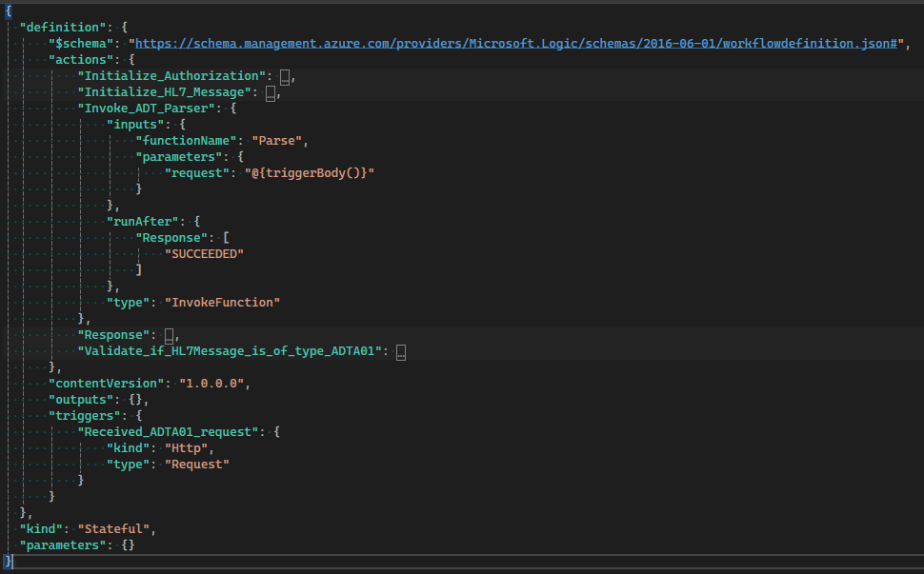Viewport: 924px width, 574px height.
Task: Click the "InvokeFunction" type value
Action: coord(222,303)
